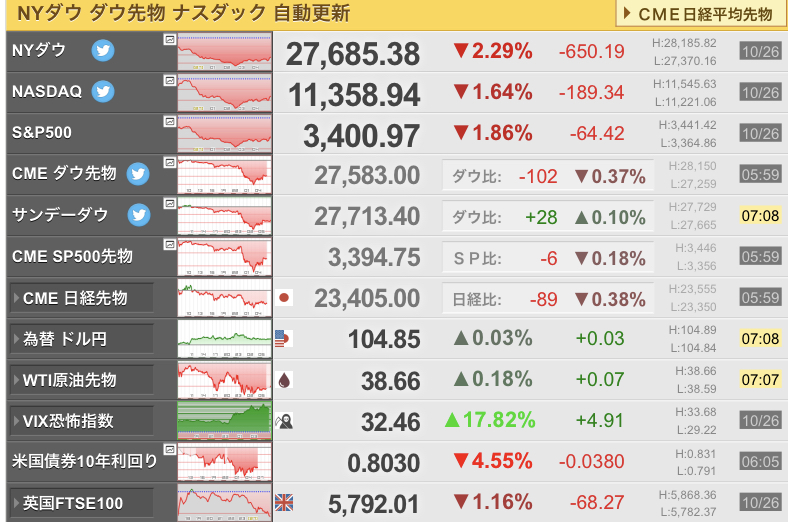This screenshot has width=788, height=522.
Task: Click the Twitter icon beside NASDAQ
Action: [x=103, y=91]
